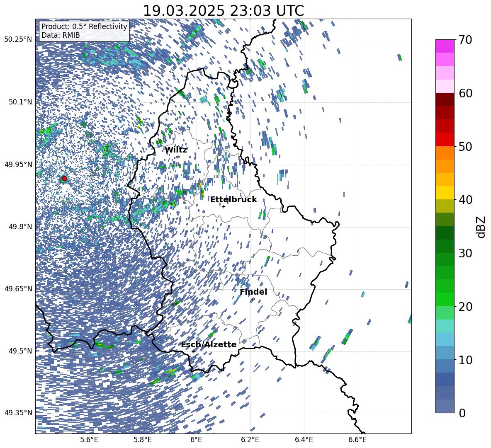Select the Findel city label

tap(253, 292)
